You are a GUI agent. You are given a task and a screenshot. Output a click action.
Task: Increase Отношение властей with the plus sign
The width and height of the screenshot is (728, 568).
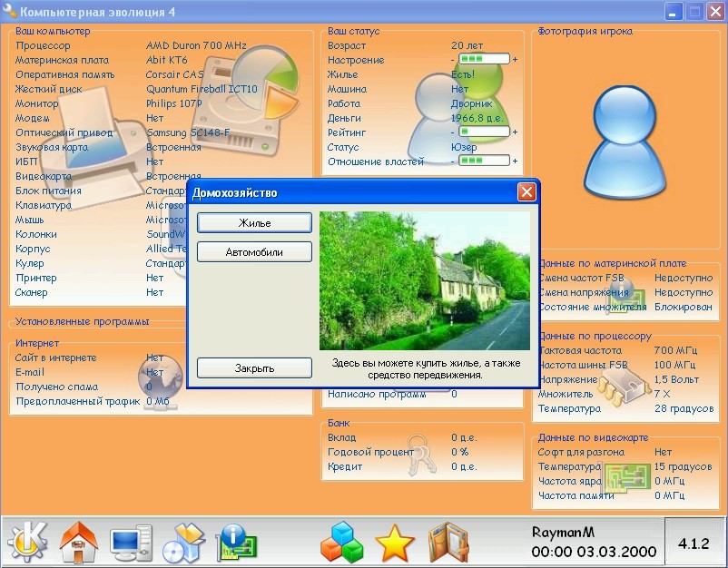tap(515, 161)
